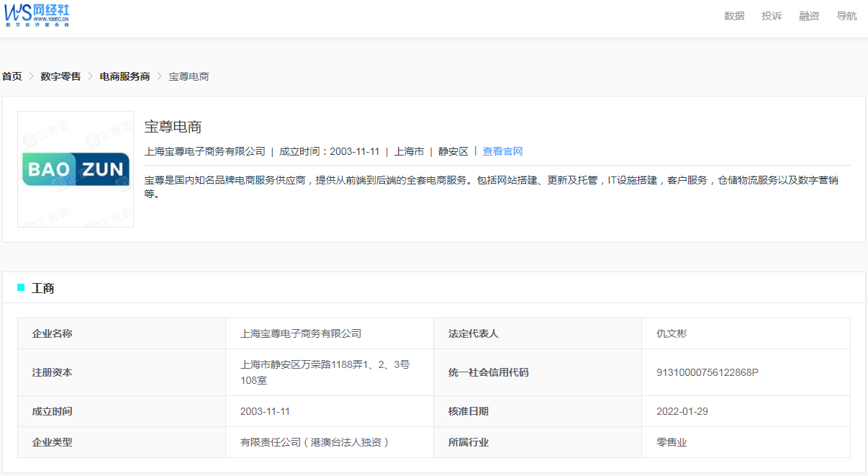
Task: Click the 统一社会信用代码 label
Action: [x=489, y=372]
